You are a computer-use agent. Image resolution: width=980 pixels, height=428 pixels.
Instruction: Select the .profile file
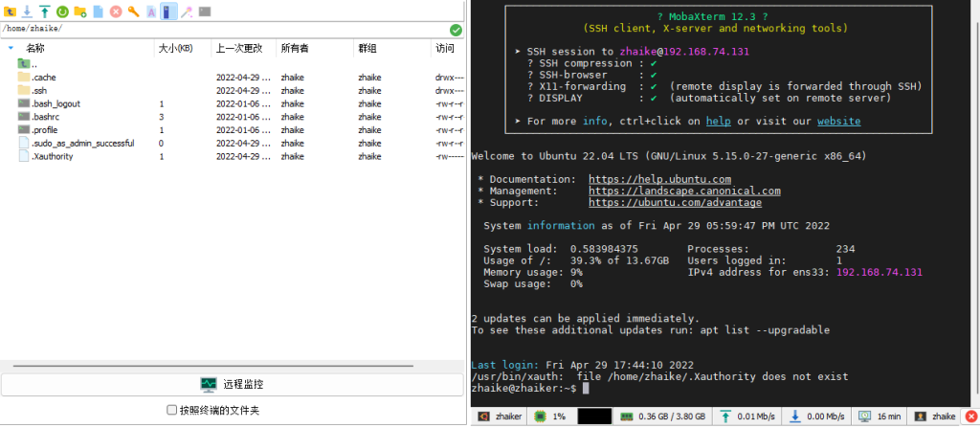(x=232, y=129)
